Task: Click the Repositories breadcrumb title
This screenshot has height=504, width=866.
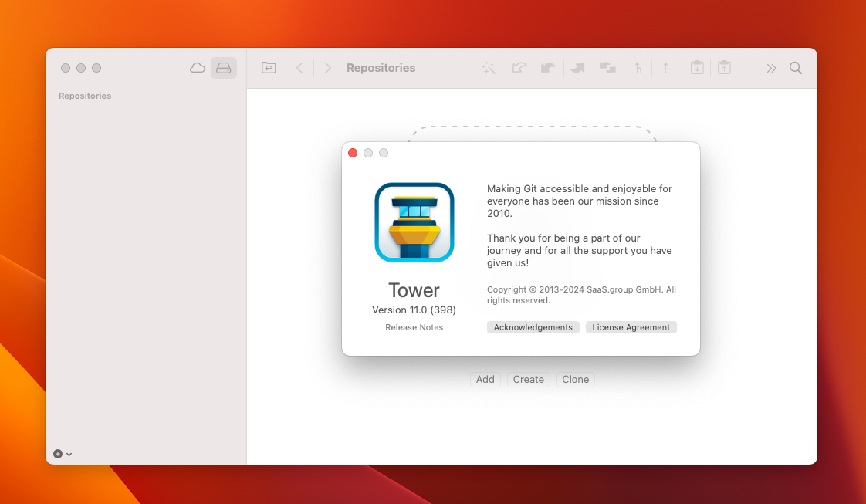Action: (381, 68)
